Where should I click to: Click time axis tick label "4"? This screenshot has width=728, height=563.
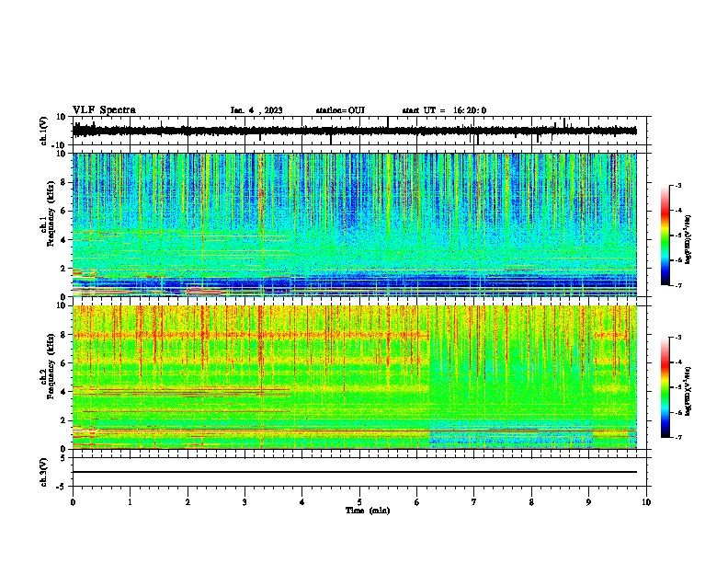pyautogui.click(x=302, y=502)
